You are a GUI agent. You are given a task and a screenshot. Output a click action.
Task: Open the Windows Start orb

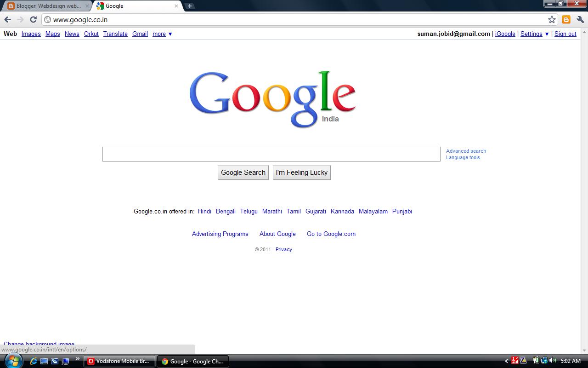[x=13, y=361]
